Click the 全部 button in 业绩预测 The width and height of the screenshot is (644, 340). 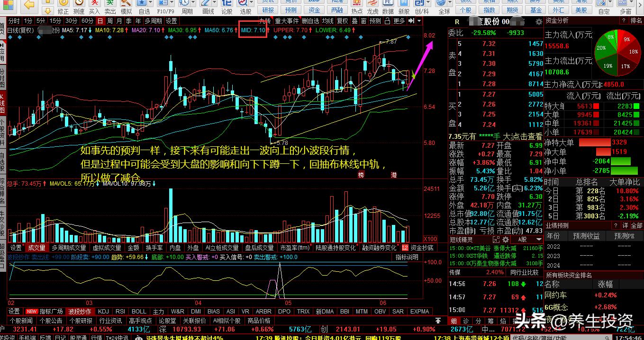coord(636,225)
